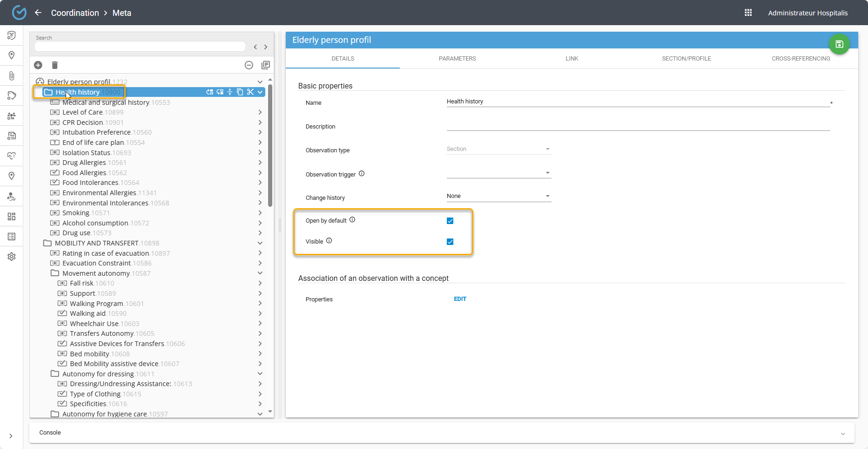
Task: Click the collapse all minus icon
Action: [x=249, y=65]
